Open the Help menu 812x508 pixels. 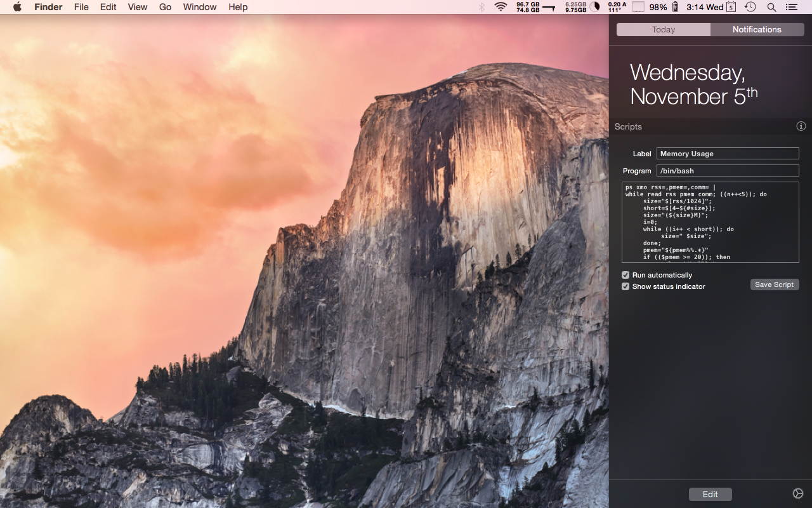click(238, 7)
